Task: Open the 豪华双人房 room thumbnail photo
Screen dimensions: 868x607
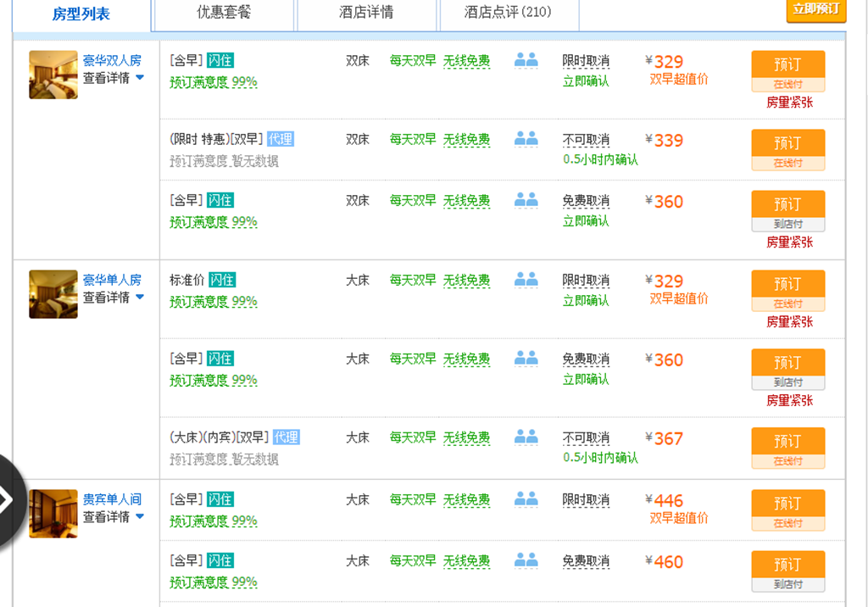Action: tap(53, 75)
